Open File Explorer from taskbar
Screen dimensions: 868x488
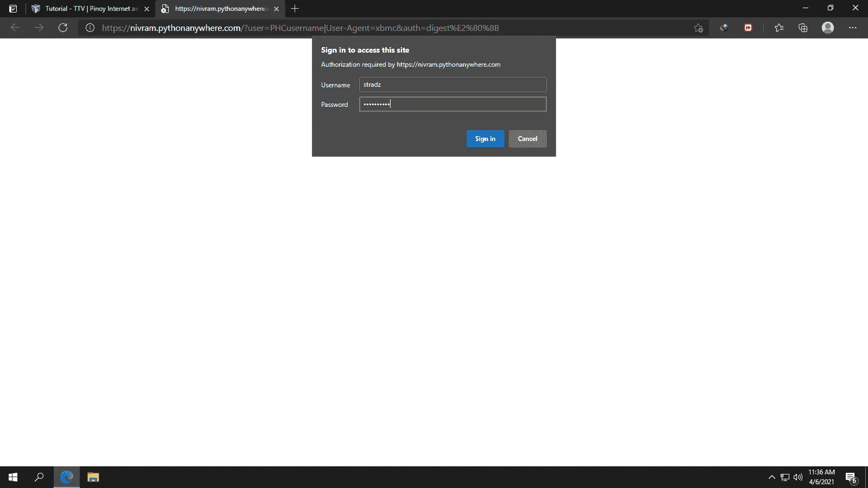pos(93,477)
